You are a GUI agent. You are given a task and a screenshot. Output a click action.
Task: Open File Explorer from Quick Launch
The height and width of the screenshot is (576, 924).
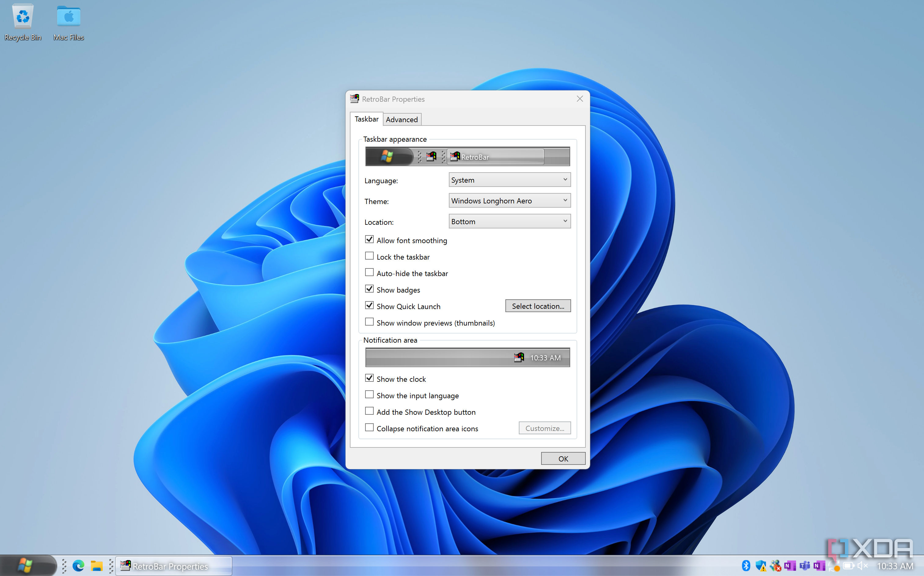[96, 566]
